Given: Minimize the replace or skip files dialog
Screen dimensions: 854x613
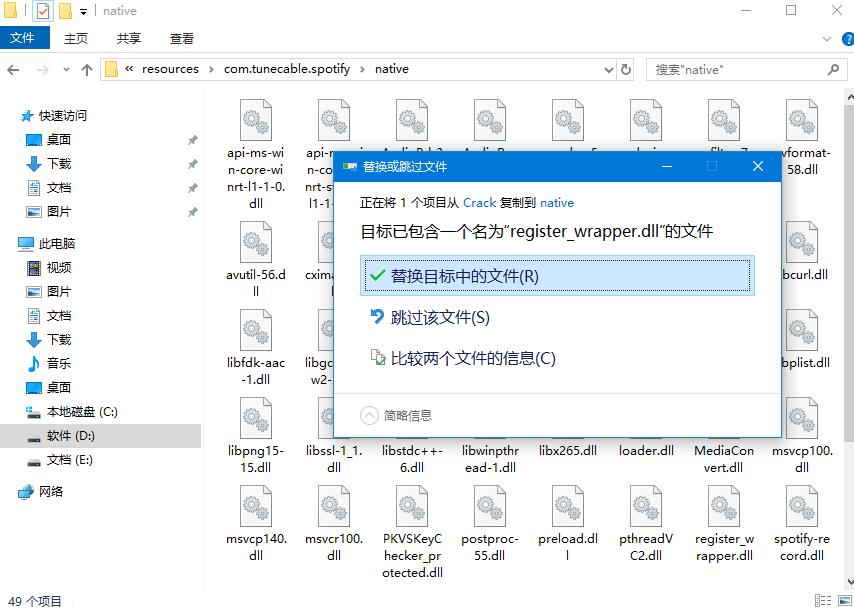Looking at the screenshot, I should pyautogui.click(x=667, y=167).
